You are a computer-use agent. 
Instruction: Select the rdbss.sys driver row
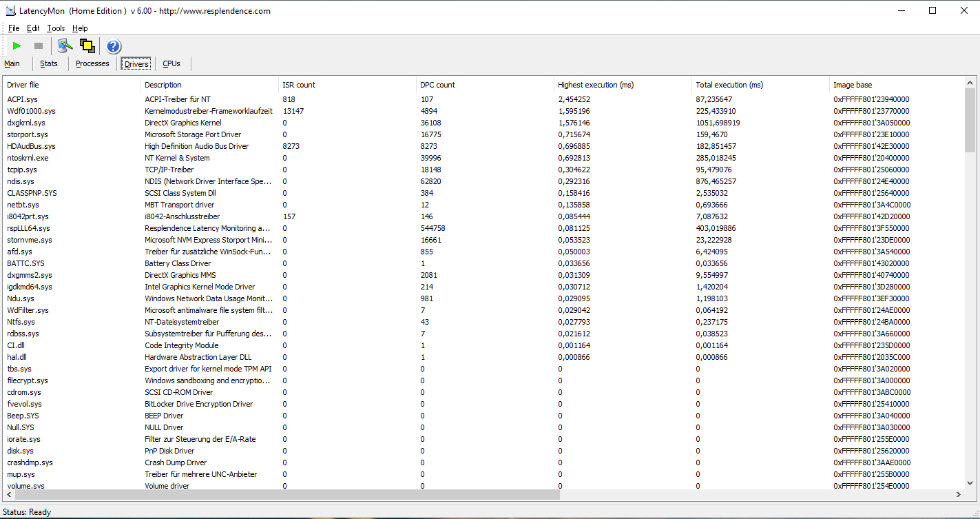(483, 334)
